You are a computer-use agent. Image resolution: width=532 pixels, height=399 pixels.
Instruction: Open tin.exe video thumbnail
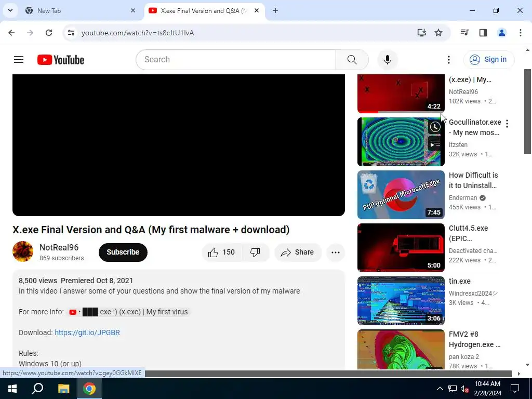401,301
